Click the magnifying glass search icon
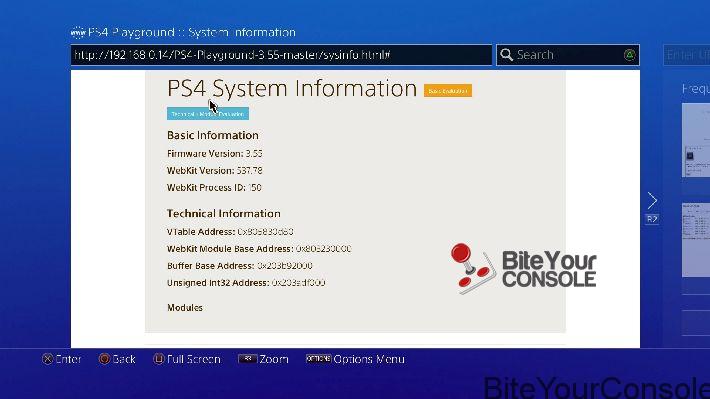 (506, 55)
